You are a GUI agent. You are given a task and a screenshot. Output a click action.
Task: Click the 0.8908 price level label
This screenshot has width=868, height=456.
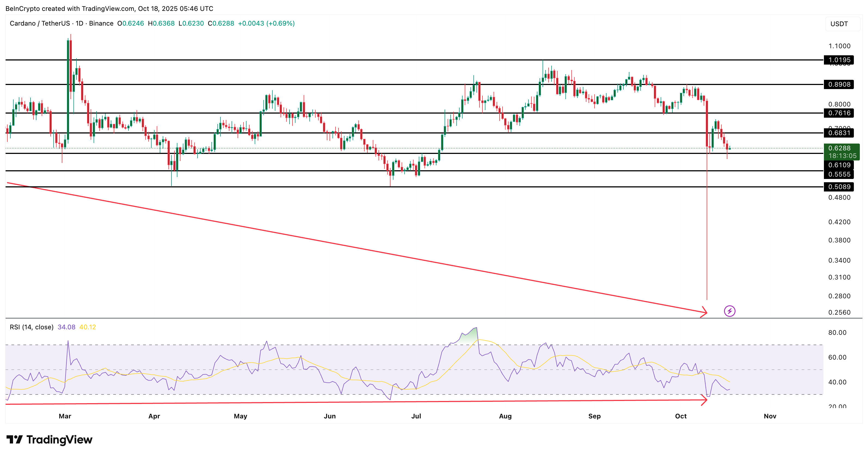point(840,84)
